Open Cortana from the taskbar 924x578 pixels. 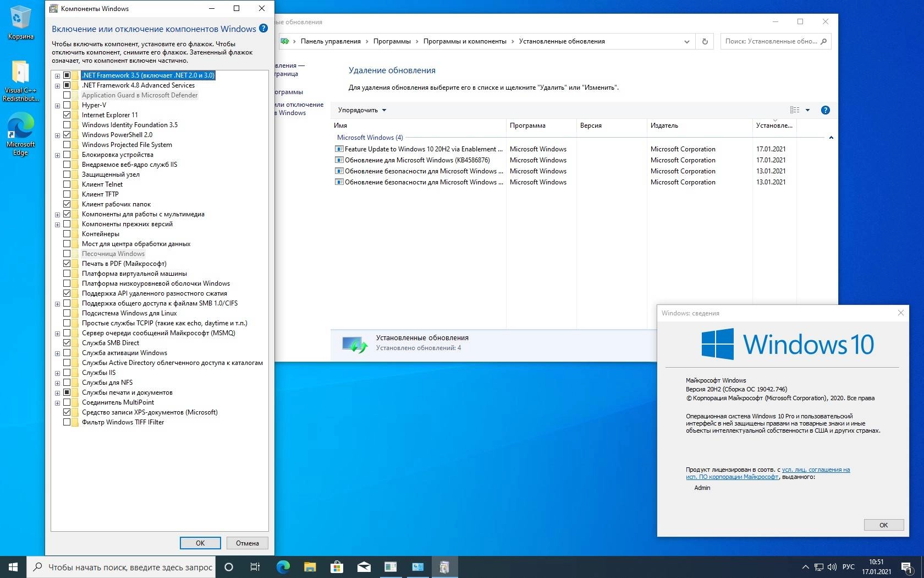pos(229,567)
